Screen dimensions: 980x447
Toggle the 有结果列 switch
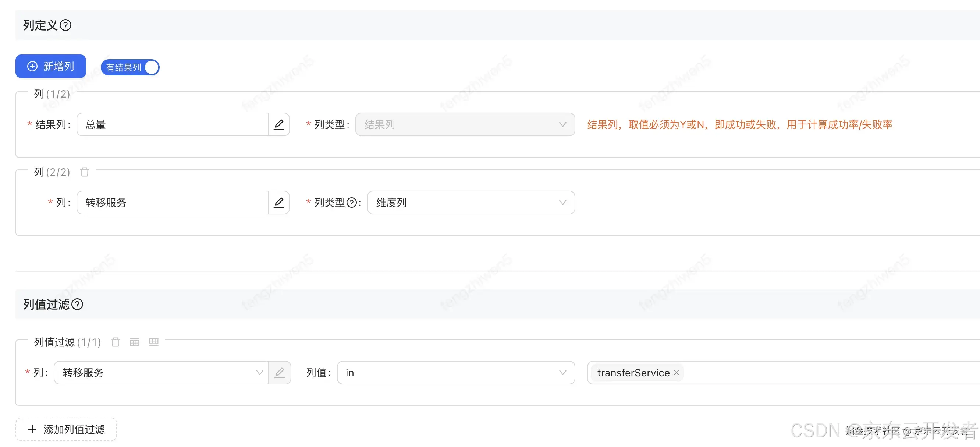[130, 67]
